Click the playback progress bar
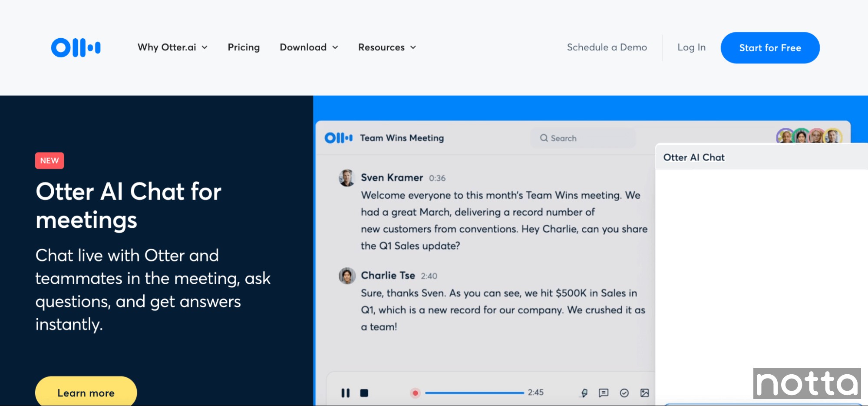868x406 pixels. point(474,393)
